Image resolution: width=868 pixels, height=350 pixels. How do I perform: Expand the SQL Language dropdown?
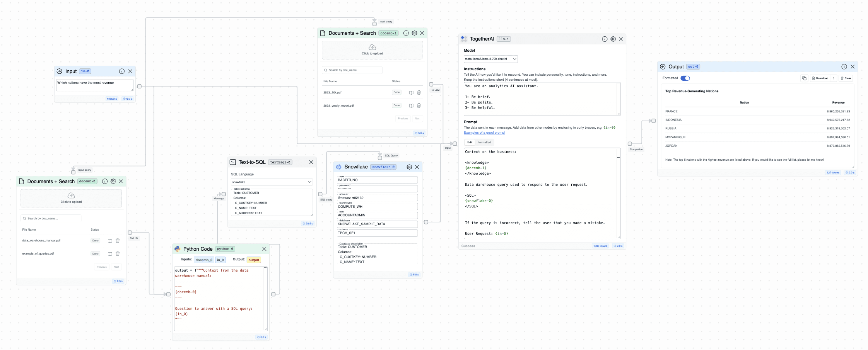[x=272, y=182]
